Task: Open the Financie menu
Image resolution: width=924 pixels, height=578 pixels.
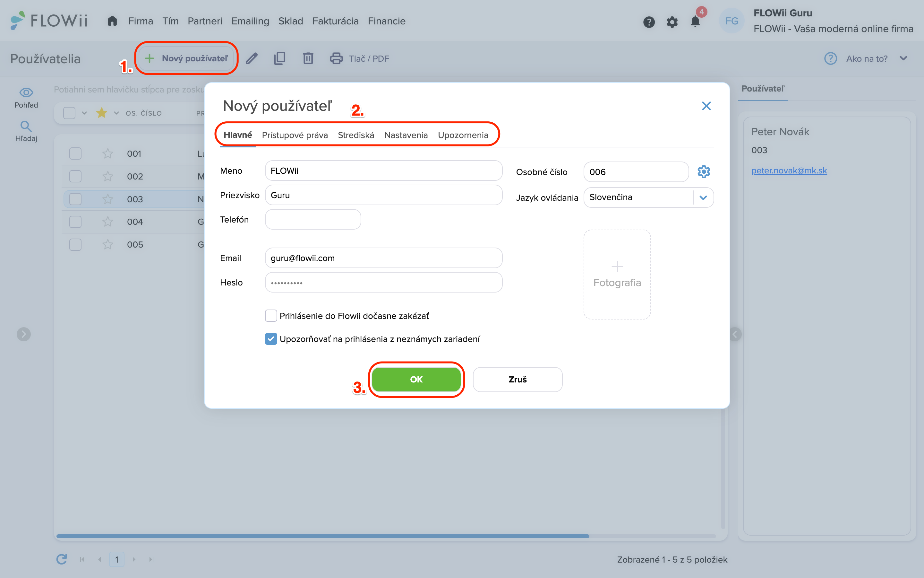Action: coord(386,21)
